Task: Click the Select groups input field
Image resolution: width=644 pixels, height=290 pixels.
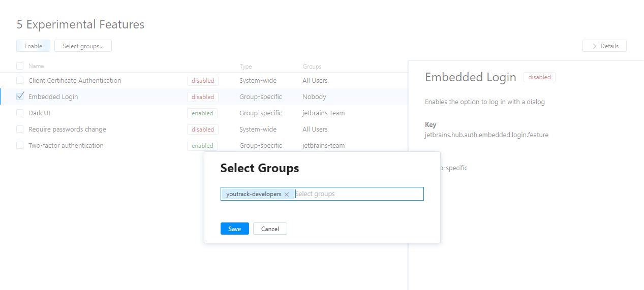Action: 356,194
